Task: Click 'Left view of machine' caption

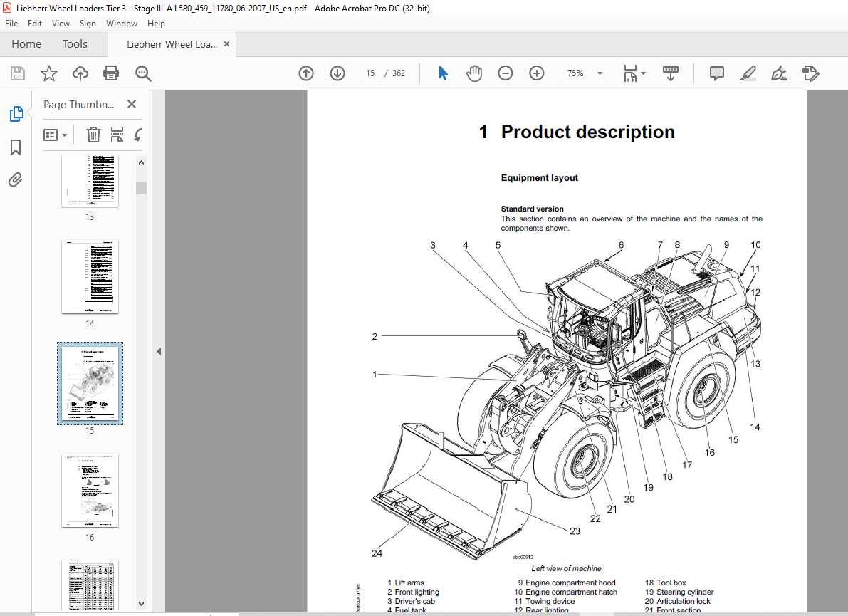Action: [566, 568]
